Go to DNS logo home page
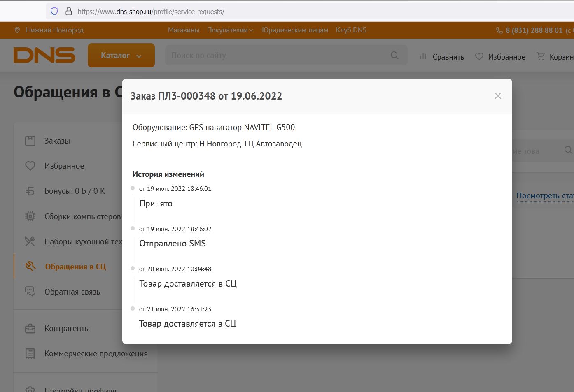574x392 pixels. [44, 55]
